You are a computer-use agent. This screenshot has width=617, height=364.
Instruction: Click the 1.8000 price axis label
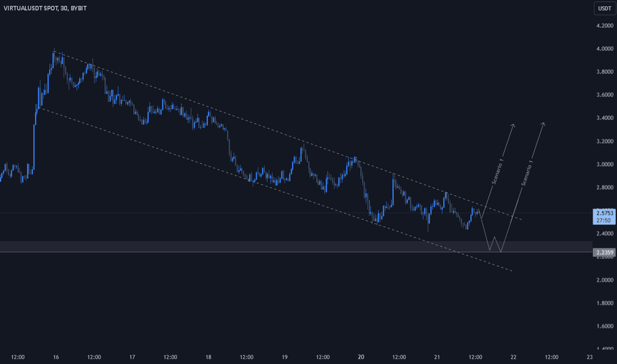pos(605,303)
